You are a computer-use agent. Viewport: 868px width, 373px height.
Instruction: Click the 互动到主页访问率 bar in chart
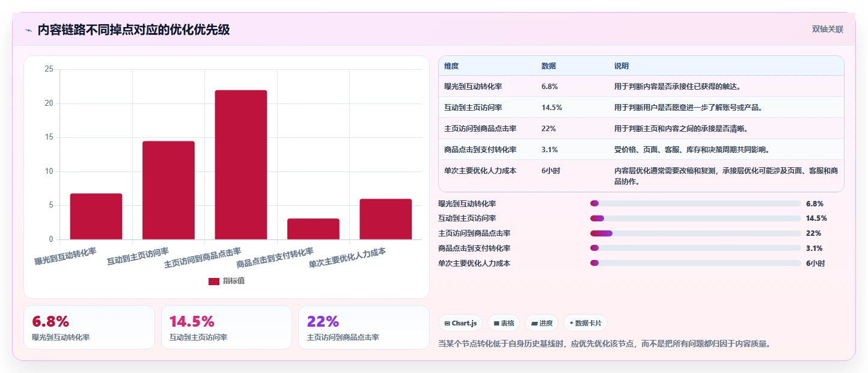[x=168, y=190]
